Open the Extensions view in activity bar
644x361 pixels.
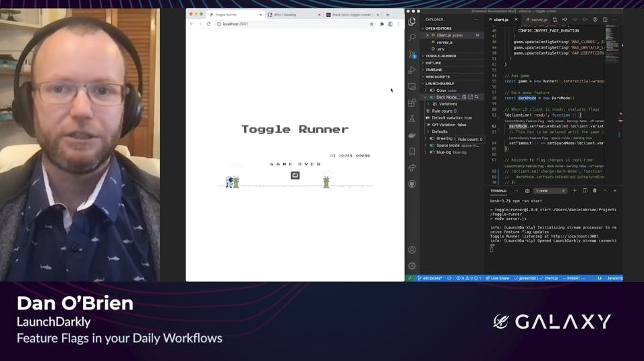412,103
